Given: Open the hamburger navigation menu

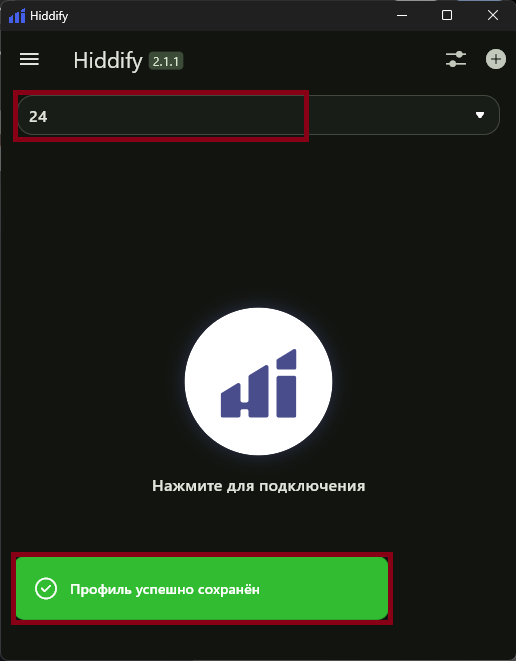Looking at the screenshot, I should click(x=29, y=59).
